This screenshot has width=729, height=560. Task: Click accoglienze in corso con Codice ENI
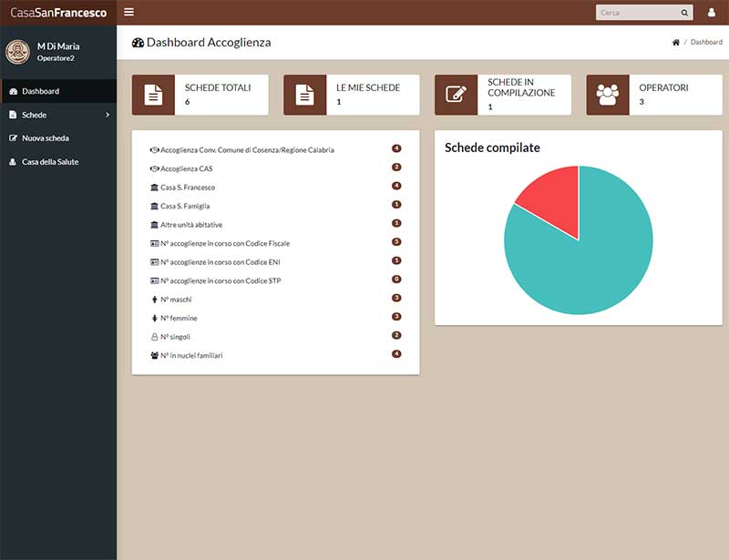(x=276, y=261)
